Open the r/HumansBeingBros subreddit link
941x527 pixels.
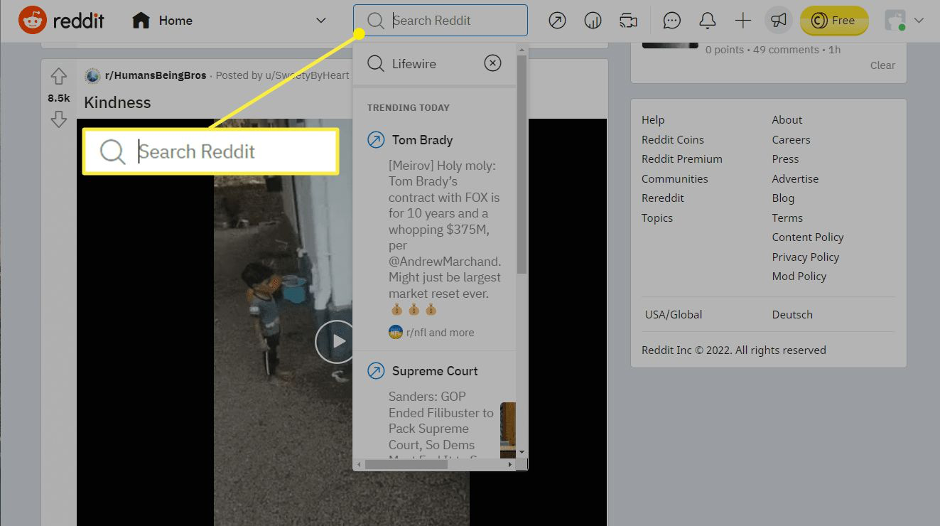point(150,76)
